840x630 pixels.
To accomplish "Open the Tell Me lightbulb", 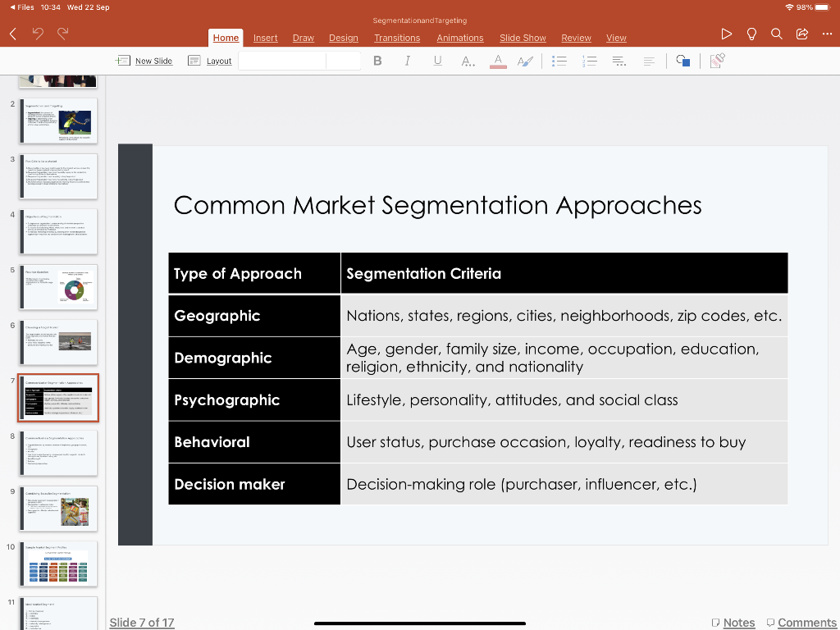I will coord(751,34).
